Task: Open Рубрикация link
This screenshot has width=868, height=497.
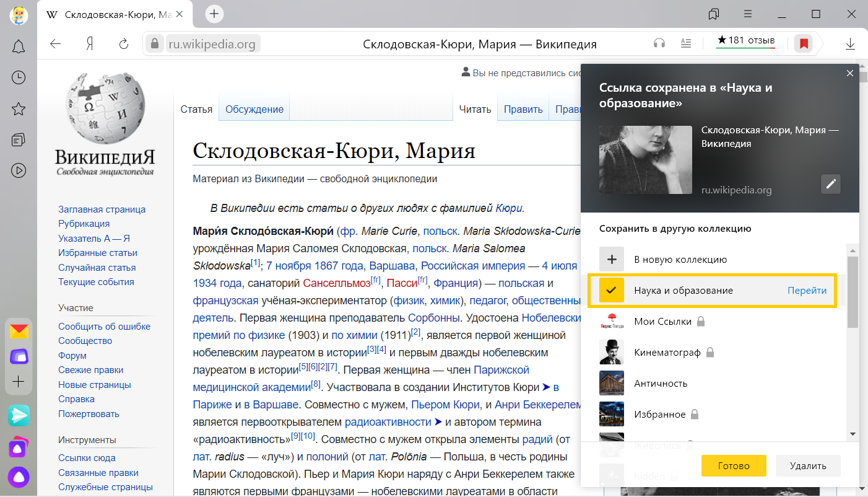Action: [84, 224]
